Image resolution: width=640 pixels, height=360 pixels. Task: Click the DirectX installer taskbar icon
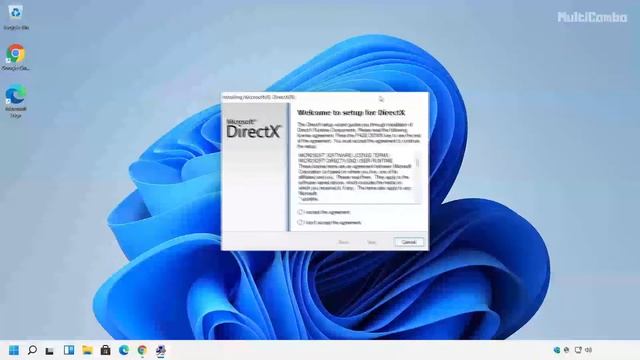(x=161, y=350)
